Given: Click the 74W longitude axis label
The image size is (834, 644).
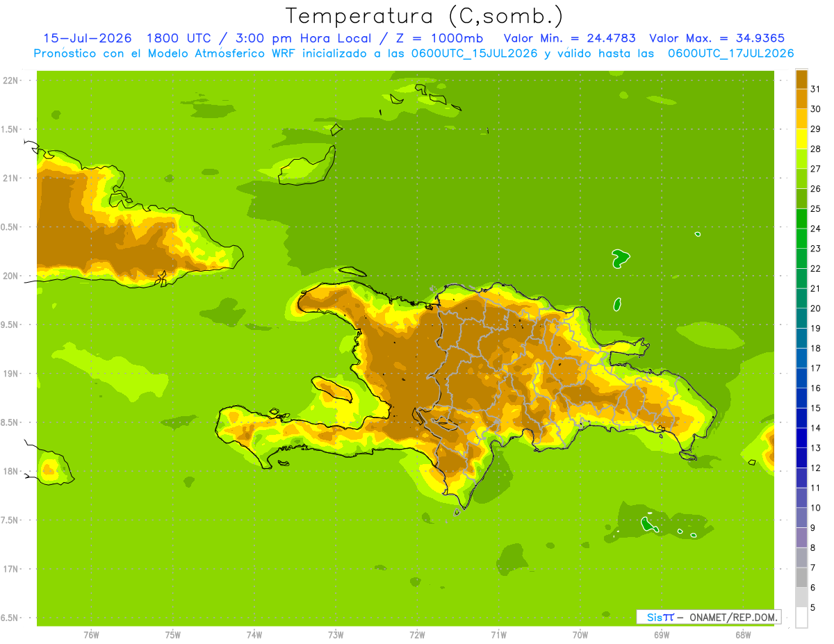Looking at the screenshot, I should pyautogui.click(x=254, y=634).
